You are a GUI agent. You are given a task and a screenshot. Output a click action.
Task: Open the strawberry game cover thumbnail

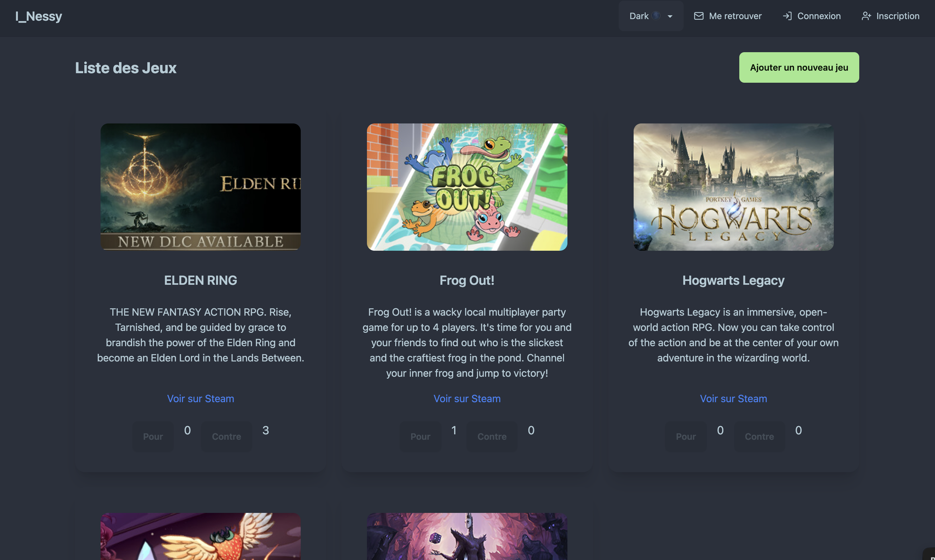coord(200,536)
